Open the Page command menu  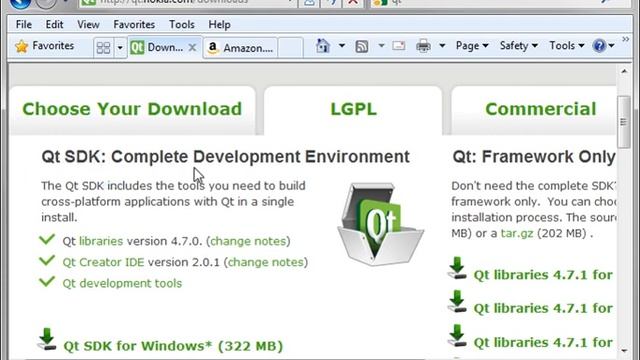pos(472,46)
